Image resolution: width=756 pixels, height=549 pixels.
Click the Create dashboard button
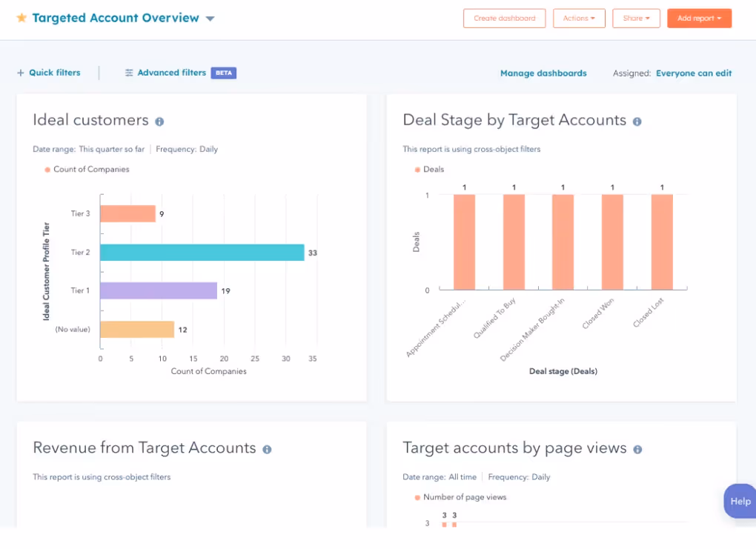[504, 18]
